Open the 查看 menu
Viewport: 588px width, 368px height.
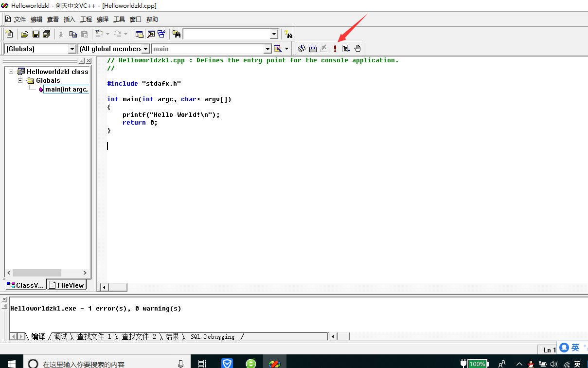click(53, 19)
